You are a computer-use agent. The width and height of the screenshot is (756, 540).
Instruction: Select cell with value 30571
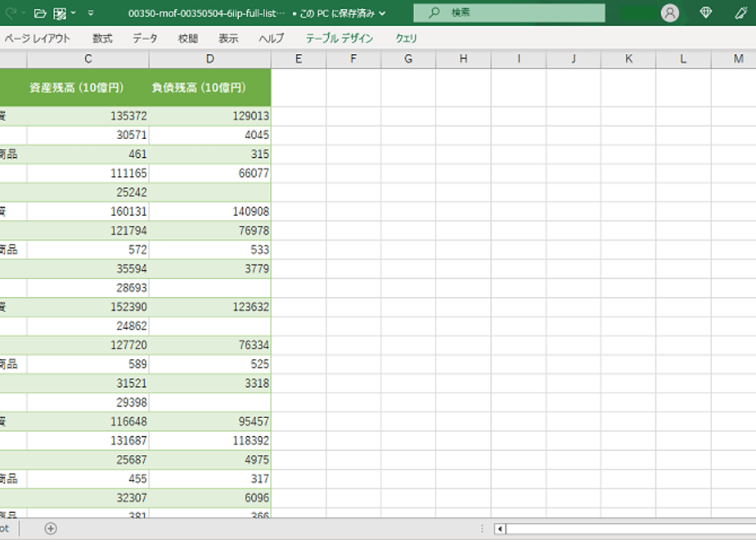pos(88,135)
